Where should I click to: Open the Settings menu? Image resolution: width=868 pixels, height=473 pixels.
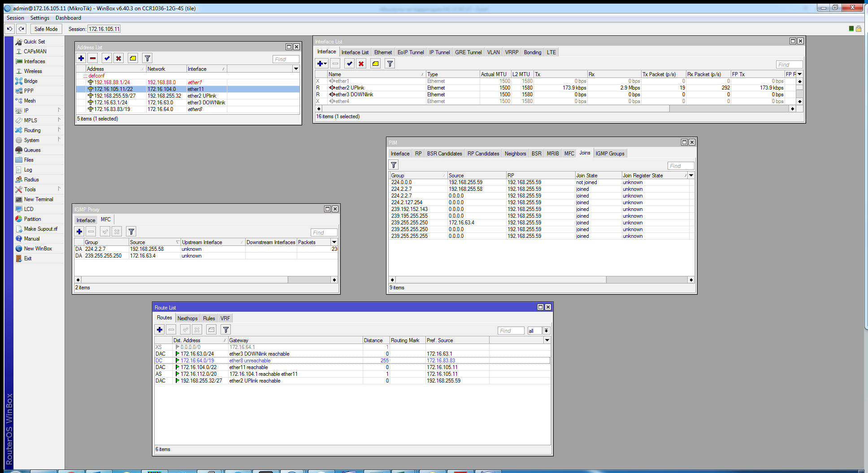tap(39, 18)
